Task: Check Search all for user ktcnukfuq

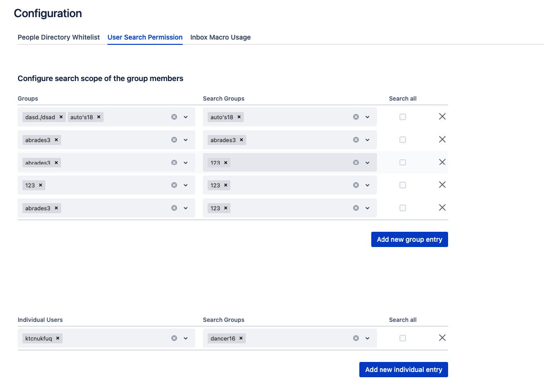Action: pyautogui.click(x=403, y=338)
